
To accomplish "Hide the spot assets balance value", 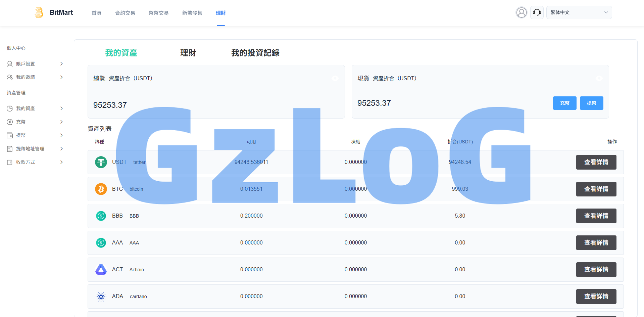I will 599,78.
